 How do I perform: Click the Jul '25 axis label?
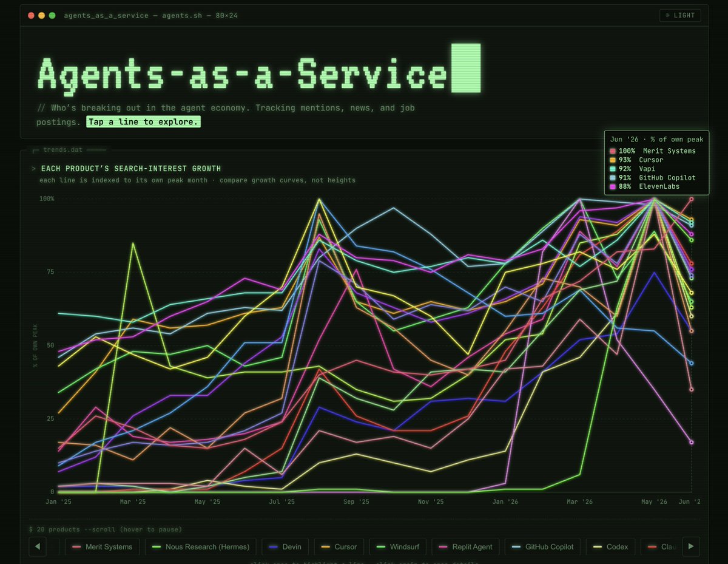[x=282, y=502]
